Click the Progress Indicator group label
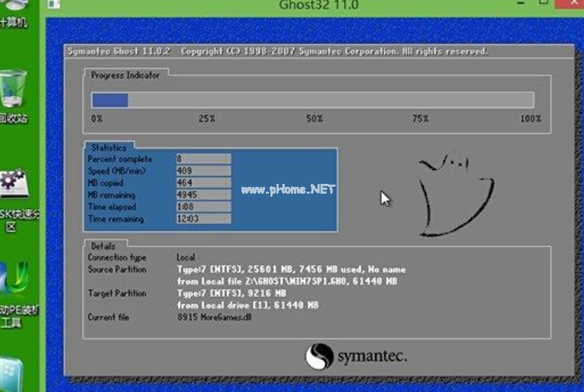The width and height of the screenshot is (584, 392). (x=125, y=75)
